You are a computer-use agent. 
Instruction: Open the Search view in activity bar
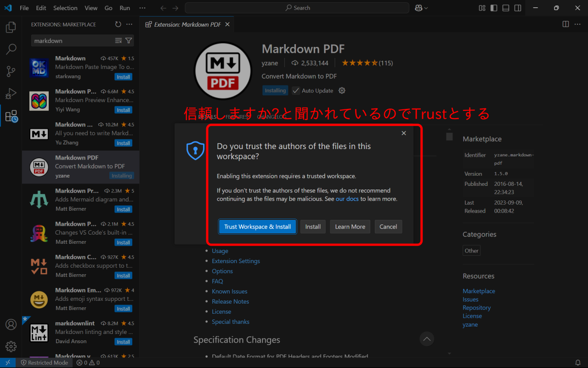tap(11, 49)
